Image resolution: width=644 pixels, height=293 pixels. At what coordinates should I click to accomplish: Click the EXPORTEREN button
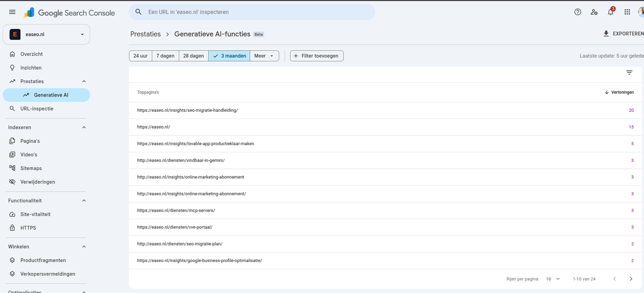coord(623,34)
